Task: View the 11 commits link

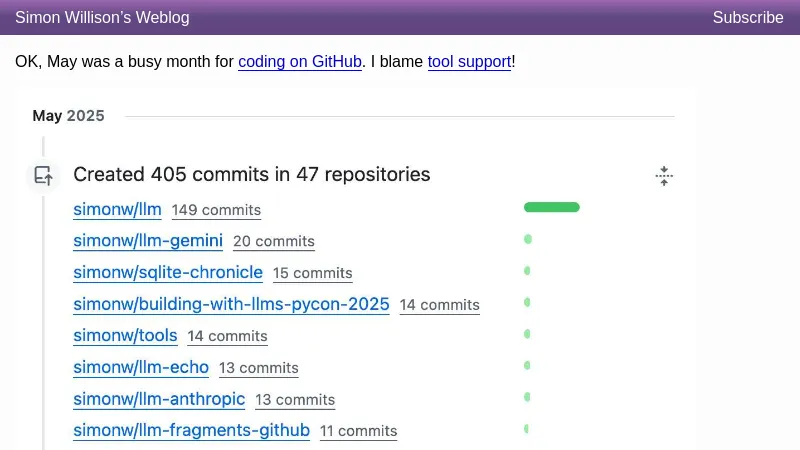Action: 358,431
